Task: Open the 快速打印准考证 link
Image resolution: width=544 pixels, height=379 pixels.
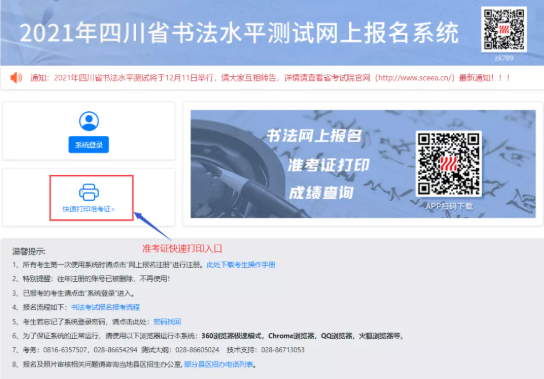Action: coord(88,209)
